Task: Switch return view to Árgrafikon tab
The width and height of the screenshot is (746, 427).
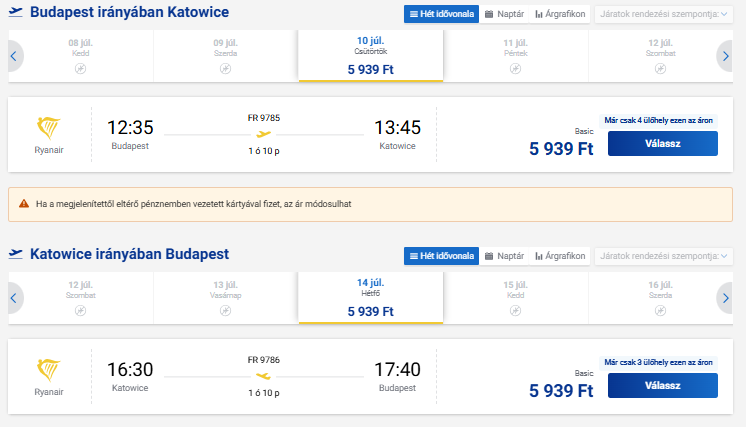Action: (x=560, y=256)
